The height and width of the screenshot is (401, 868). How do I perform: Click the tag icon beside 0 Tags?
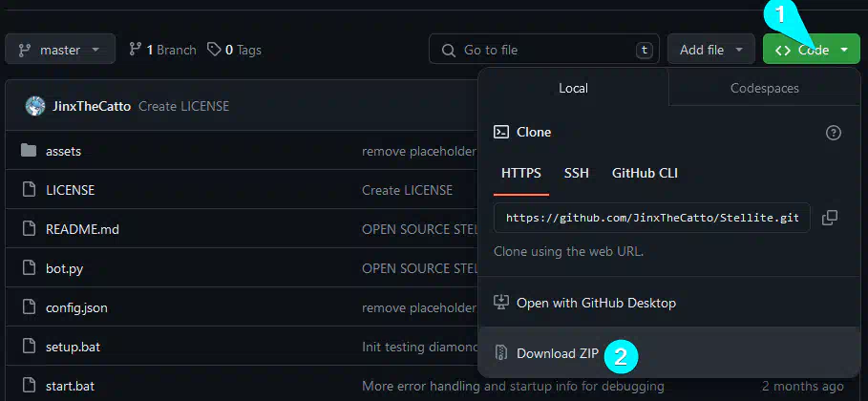pyautogui.click(x=214, y=50)
